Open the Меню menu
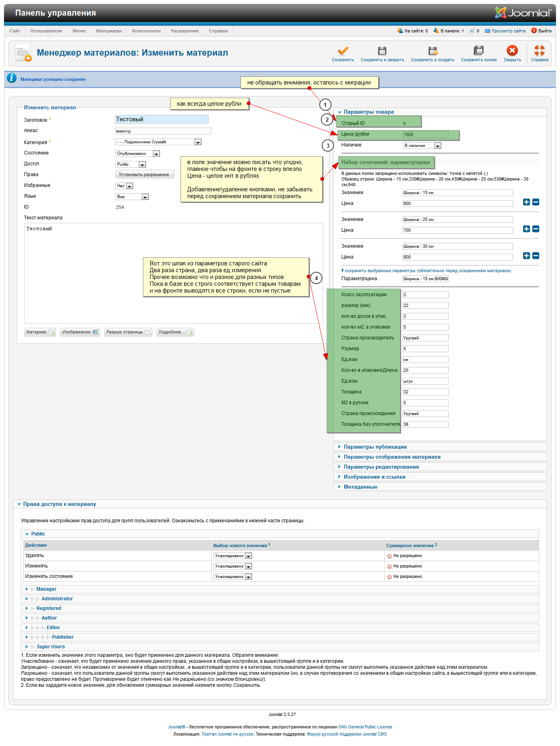This screenshot has height=746, width=560. tap(79, 31)
